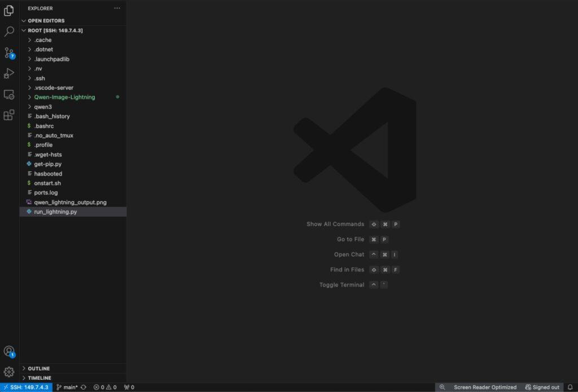Open the Extensions view icon
This screenshot has height=392, width=578.
9,115
